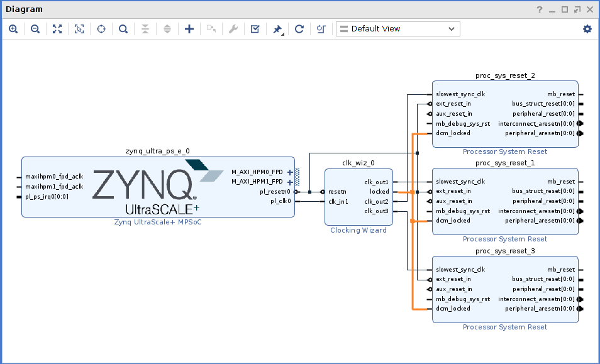
Task: Select mb_debug_sys_rst pin on proc_sys_reset_1
Action: click(x=463, y=211)
